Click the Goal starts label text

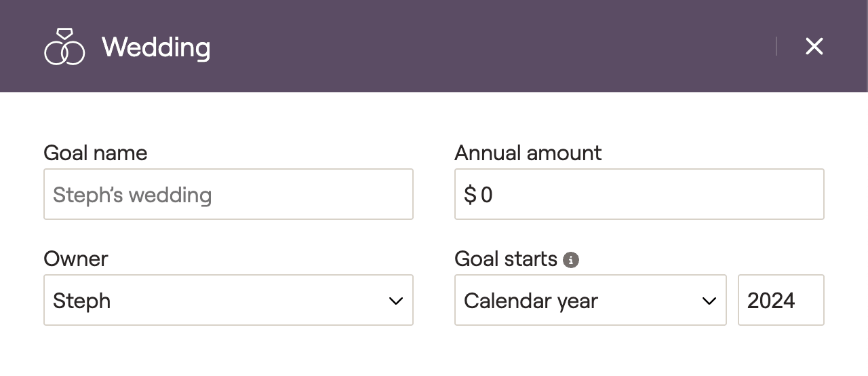click(x=506, y=259)
